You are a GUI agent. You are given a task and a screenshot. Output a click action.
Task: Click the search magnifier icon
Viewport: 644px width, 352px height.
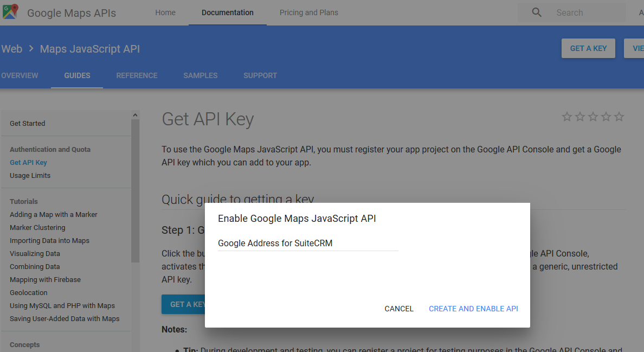coord(536,12)
